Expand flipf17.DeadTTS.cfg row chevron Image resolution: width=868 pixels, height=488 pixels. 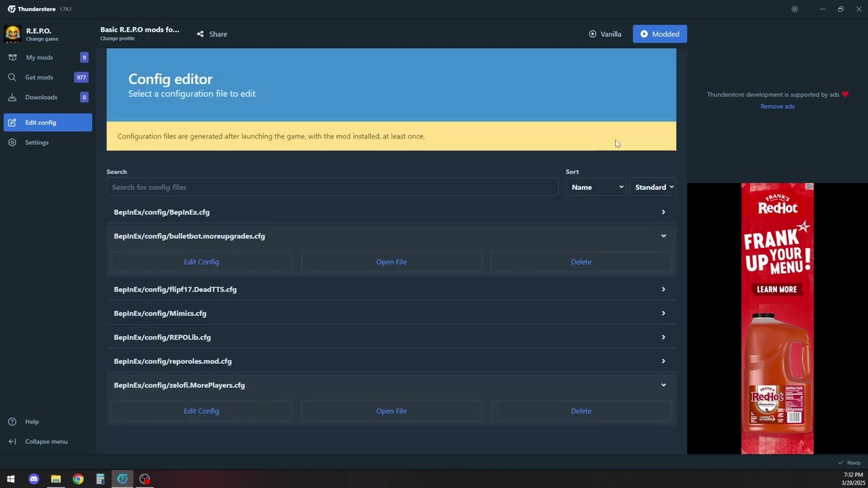(x=663, y=289)
